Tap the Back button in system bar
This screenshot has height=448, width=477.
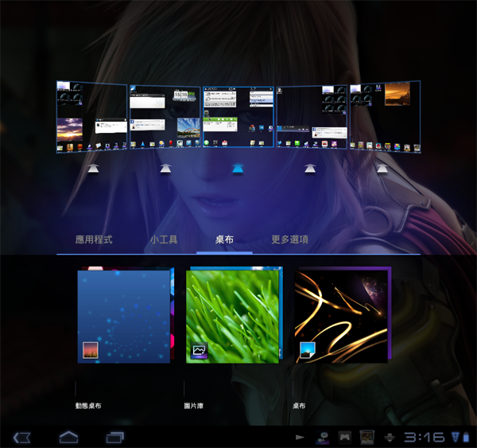pyautogui.click(x=22, y=438)
